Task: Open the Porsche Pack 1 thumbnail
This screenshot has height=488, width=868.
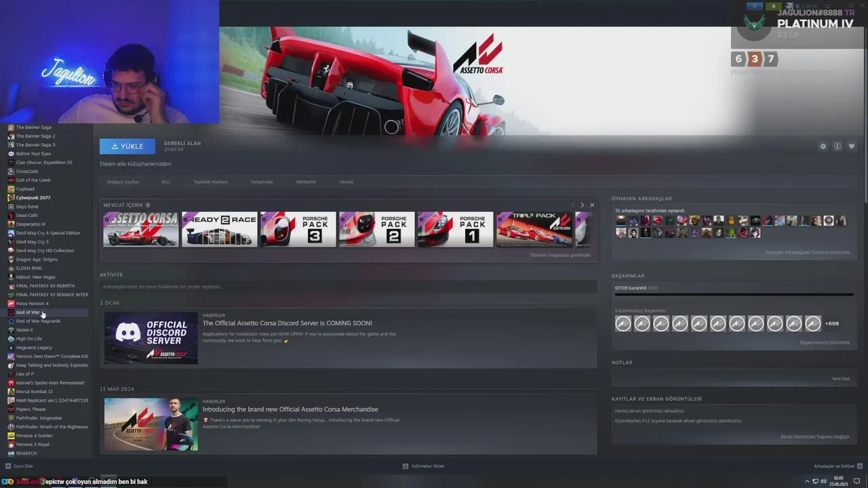Action: pos(456,229)
